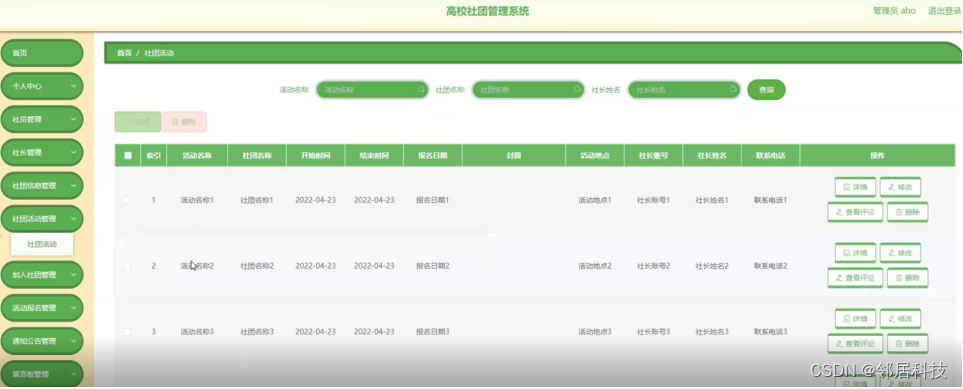
Task: Click the 联系电话1 cell
Action: pos(771,200)
